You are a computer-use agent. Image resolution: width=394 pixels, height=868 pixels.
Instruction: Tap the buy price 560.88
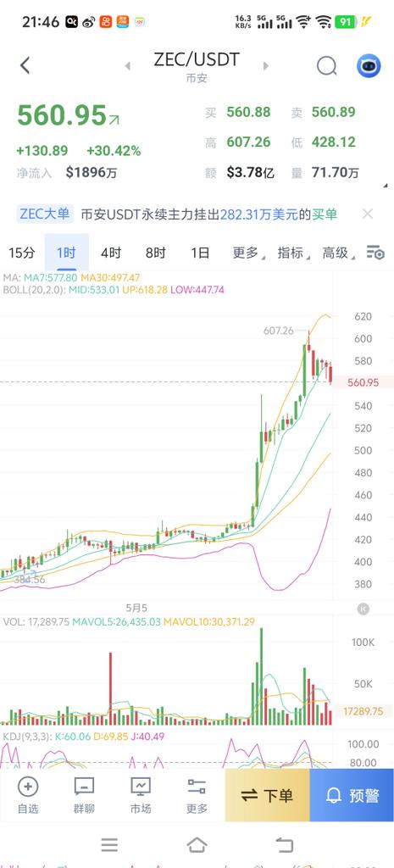click(248, 113)
